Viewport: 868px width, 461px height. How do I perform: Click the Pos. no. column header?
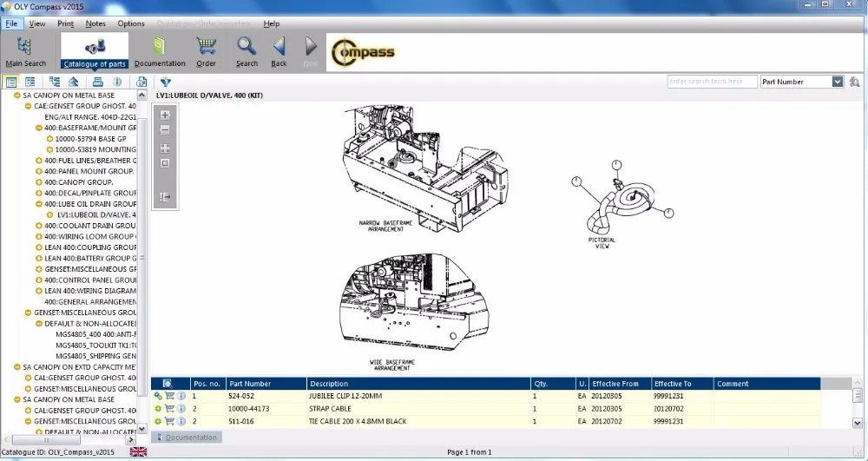(207, 384)
